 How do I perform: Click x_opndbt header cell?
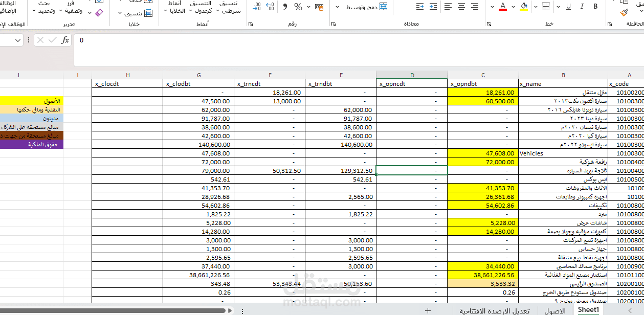(483, 84)
